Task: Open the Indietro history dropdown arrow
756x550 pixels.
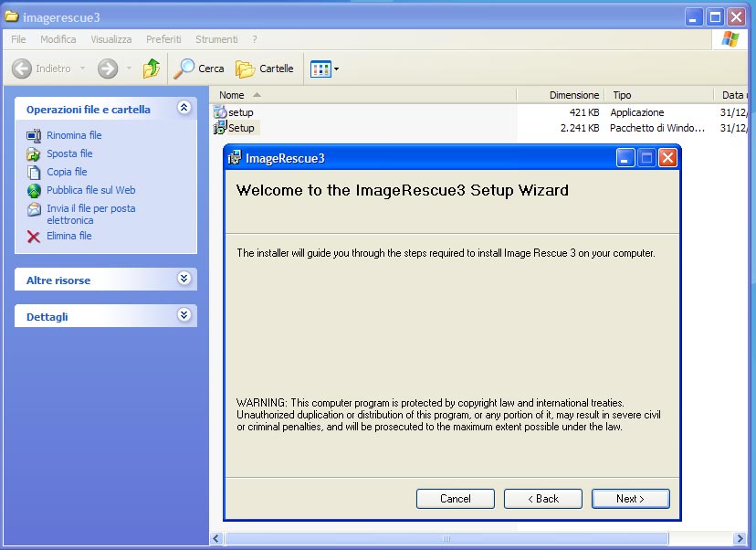Action: coord(82,69)
